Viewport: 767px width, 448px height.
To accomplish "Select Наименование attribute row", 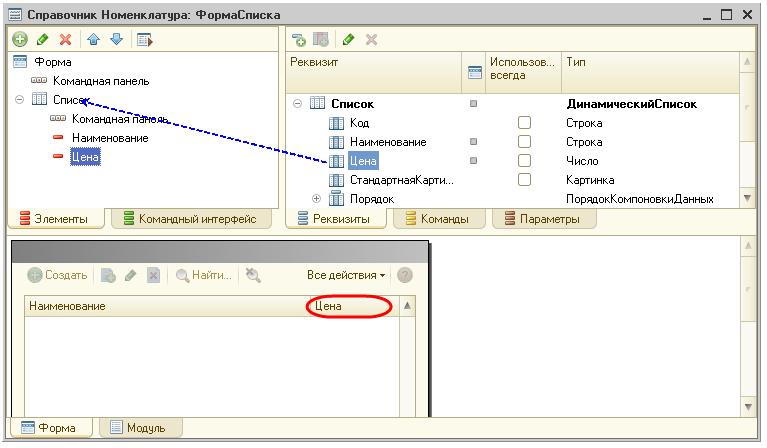I will click(x=388, y=142).
